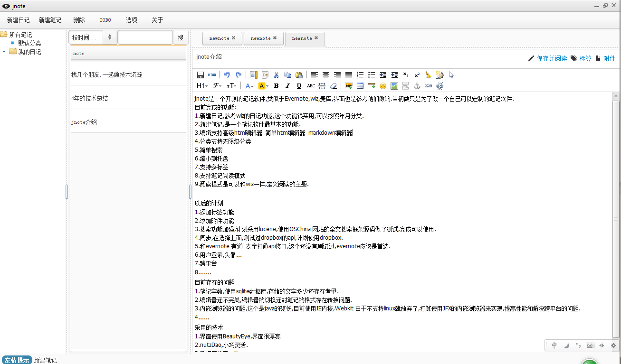Image resolution: width=621 pixels, height=364 pixels.
Task: Insert an emoticon smiley
Action: pos(383,86)
